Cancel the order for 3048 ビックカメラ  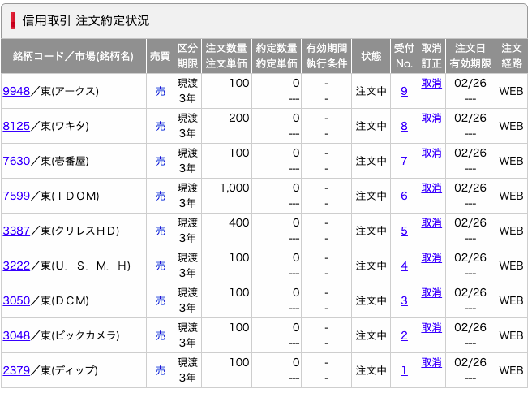click(431, 327)
